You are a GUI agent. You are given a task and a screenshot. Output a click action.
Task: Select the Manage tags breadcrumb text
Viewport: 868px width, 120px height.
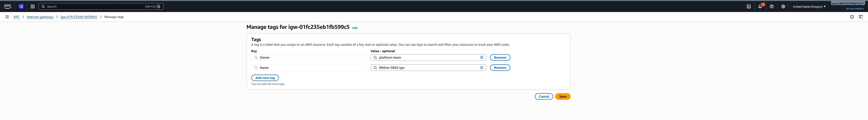click(114, 17)
